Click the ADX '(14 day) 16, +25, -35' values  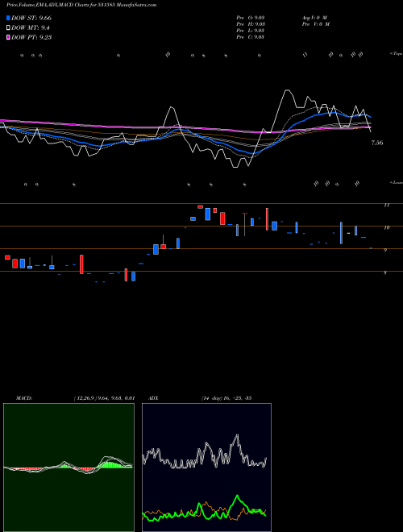[x=226, y=398]
